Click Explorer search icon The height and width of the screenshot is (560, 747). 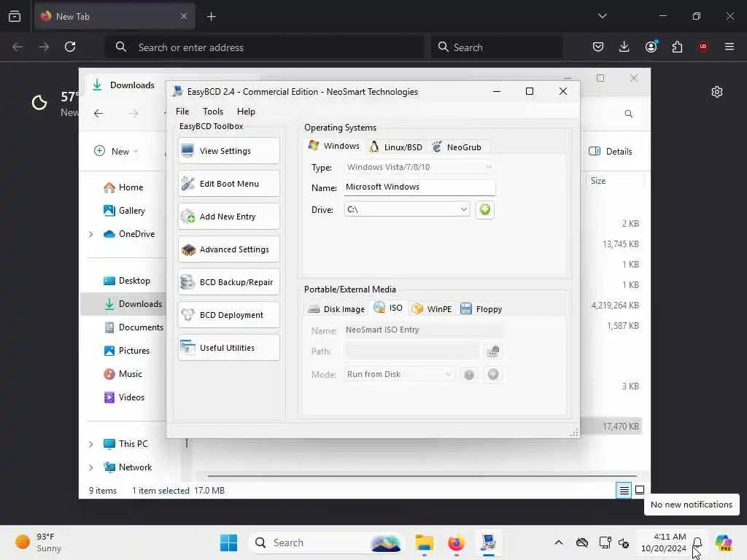point(629,114)
